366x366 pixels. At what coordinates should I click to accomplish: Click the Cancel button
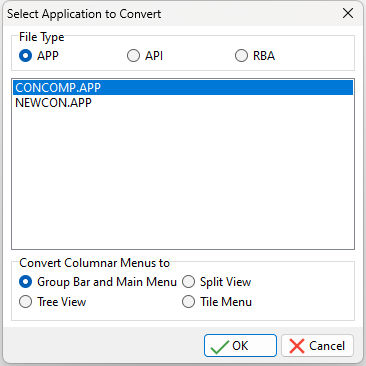pos(317,346)
